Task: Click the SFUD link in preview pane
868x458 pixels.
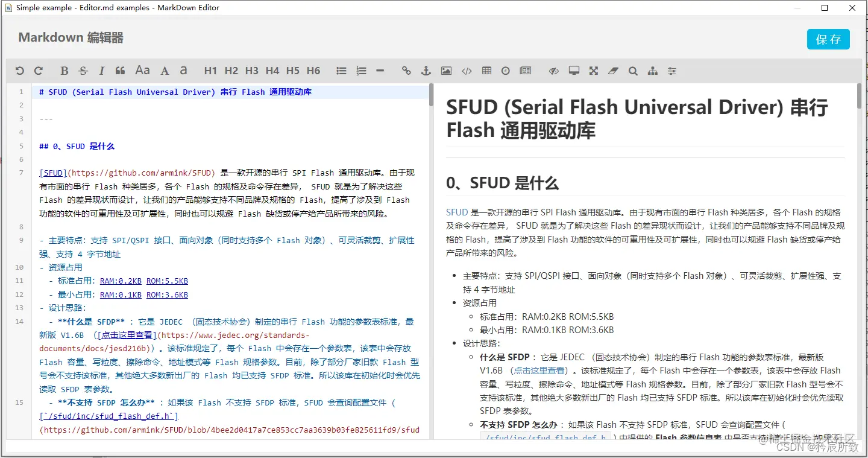Action: [457, 212]
